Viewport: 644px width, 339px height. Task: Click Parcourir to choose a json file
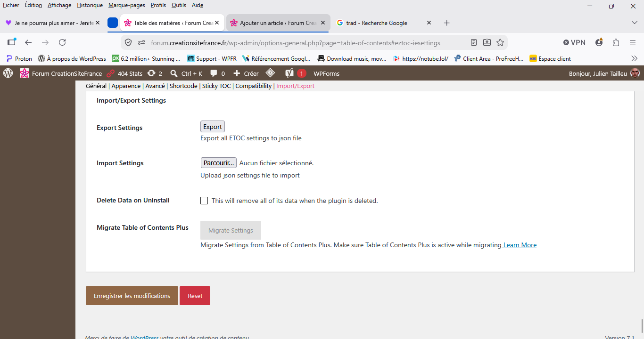[x=219, y=163]
